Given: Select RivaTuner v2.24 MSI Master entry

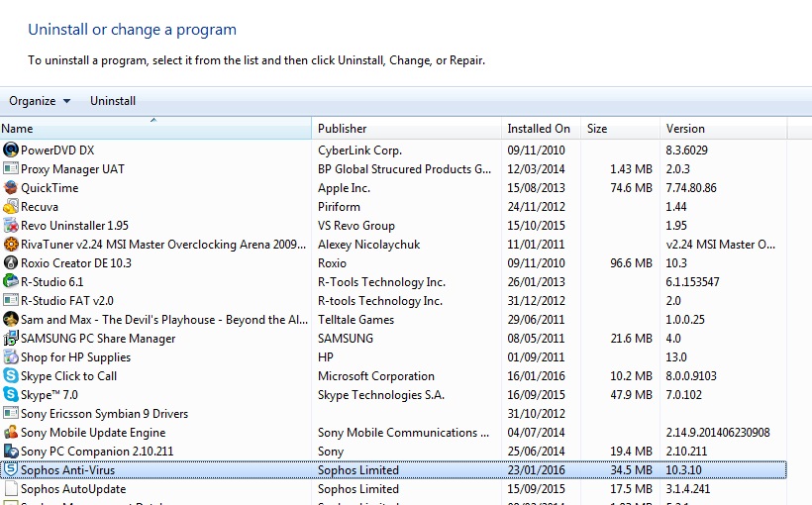Looking at the screenshot, I should [163, 245].
